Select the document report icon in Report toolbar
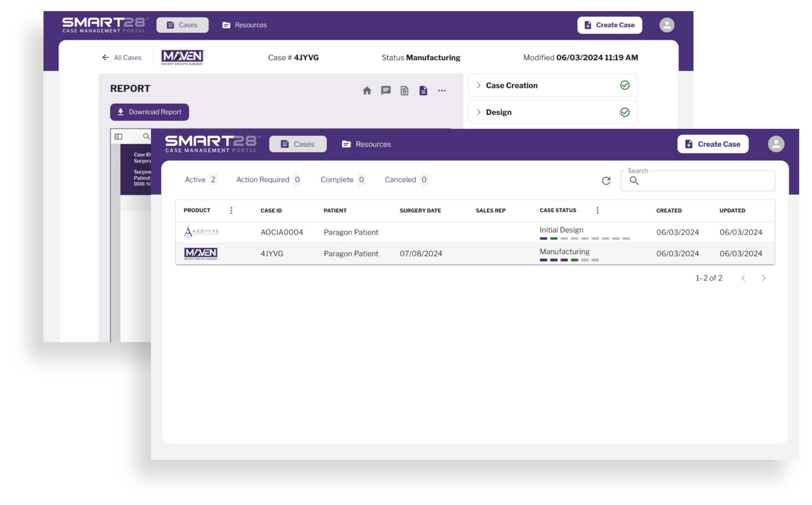 423,91
